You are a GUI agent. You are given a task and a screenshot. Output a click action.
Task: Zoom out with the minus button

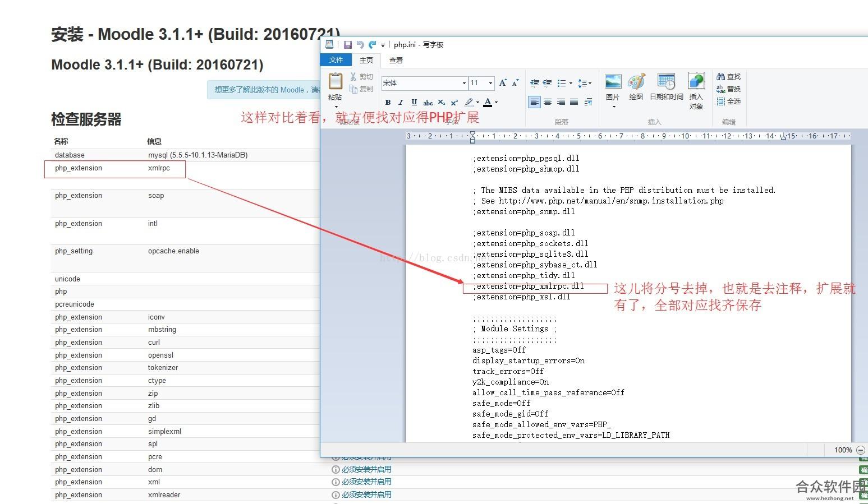point(861,450)
